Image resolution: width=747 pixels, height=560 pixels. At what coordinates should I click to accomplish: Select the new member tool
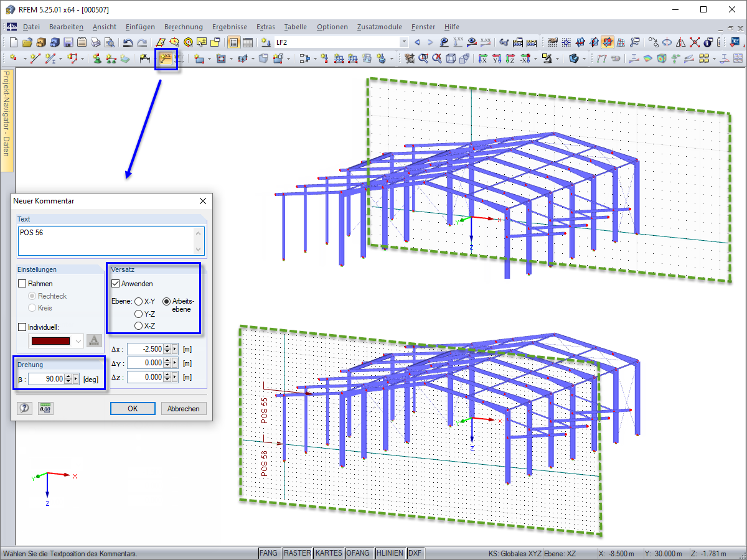(50, 58)
